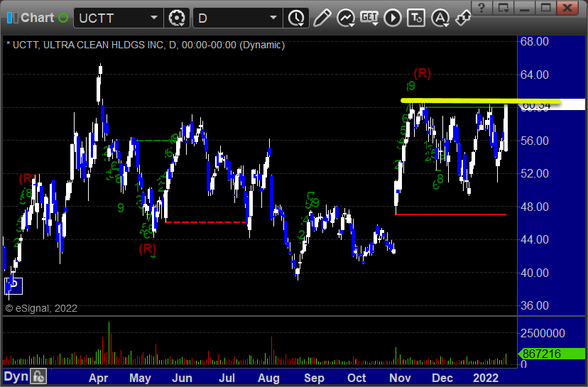Click the dashed red line at 46

pyautogui.click(x=205, y=222)
